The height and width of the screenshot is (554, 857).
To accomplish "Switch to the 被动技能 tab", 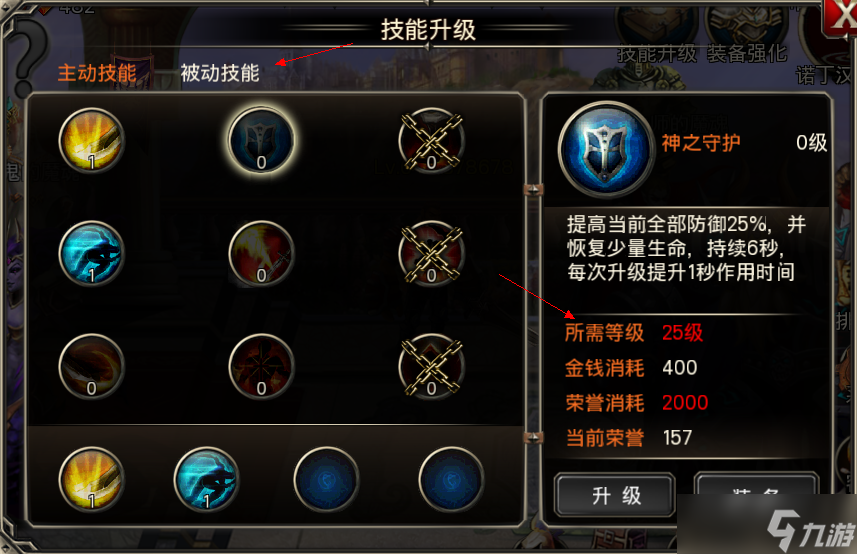I will click(x=220, y=73).
